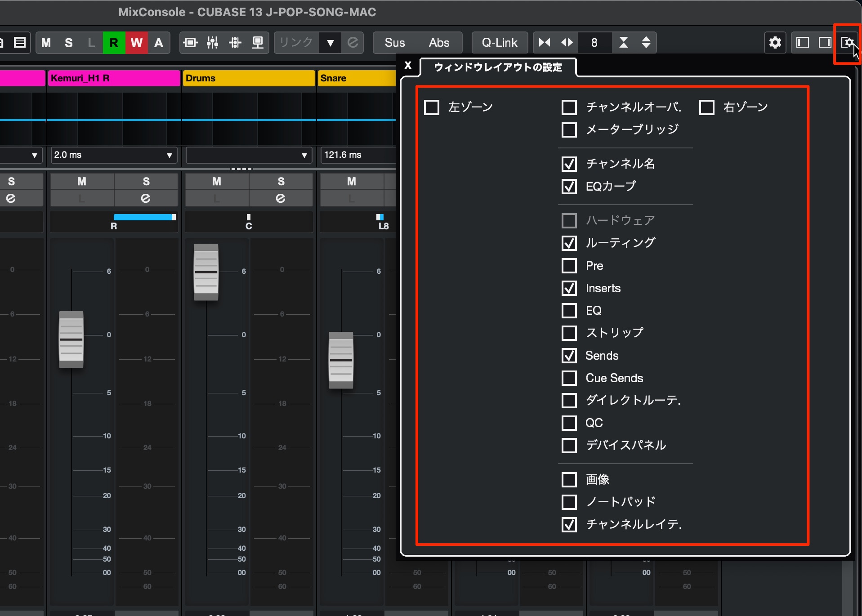Toggle the red Write automation W button
Image resolution: width=862 pixels, height=616 pixels.
tap(136, 43)
